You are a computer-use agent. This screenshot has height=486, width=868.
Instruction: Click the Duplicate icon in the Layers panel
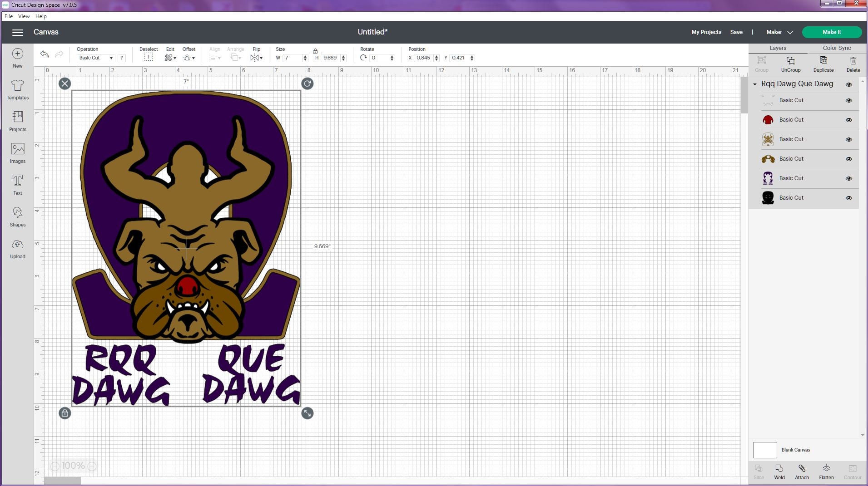click(823, 63)
